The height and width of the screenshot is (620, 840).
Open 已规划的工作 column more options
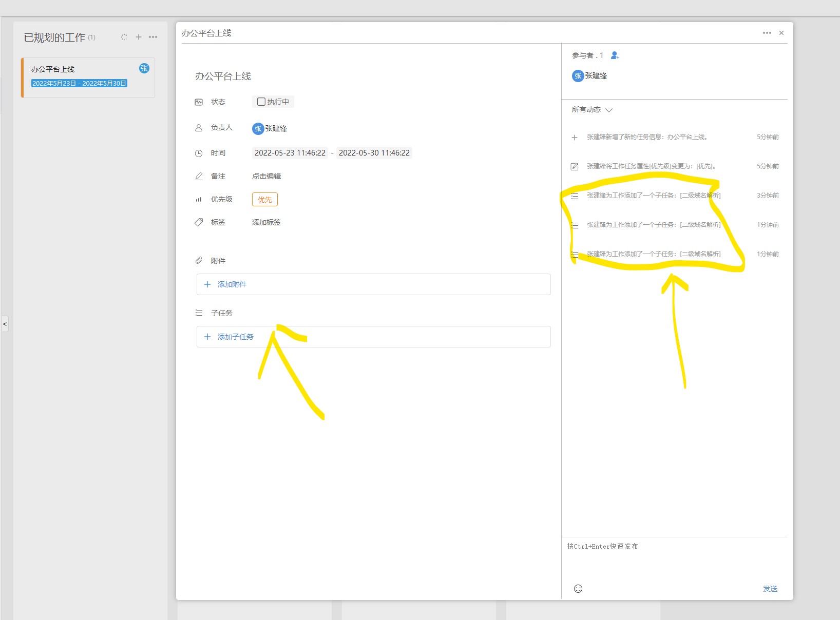click(x=153, y=37)
